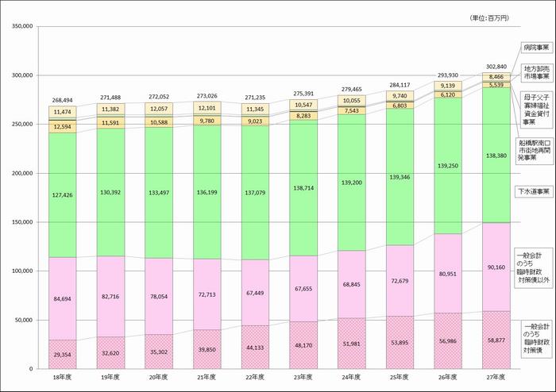Image resolution: width=556 pixels, height=392 pixels.
Task: Select the 24年度 axis label
Action: coord(351,377)
